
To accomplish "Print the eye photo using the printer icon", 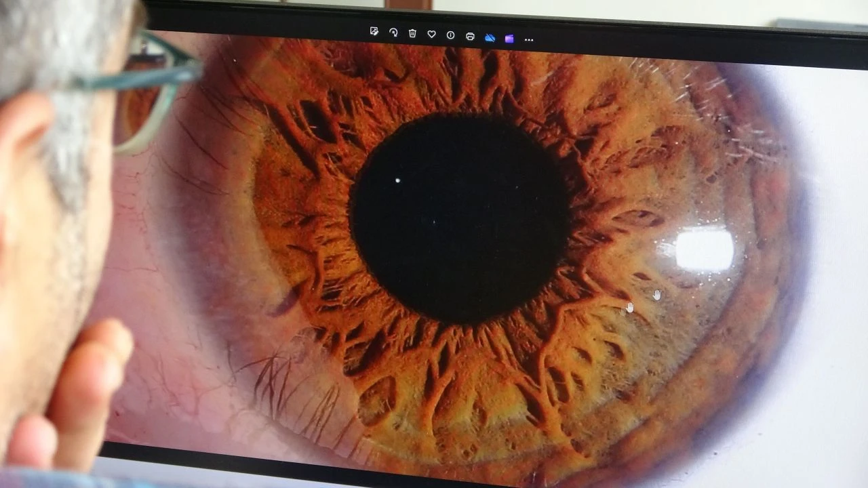I will click(x=470, y=37).
